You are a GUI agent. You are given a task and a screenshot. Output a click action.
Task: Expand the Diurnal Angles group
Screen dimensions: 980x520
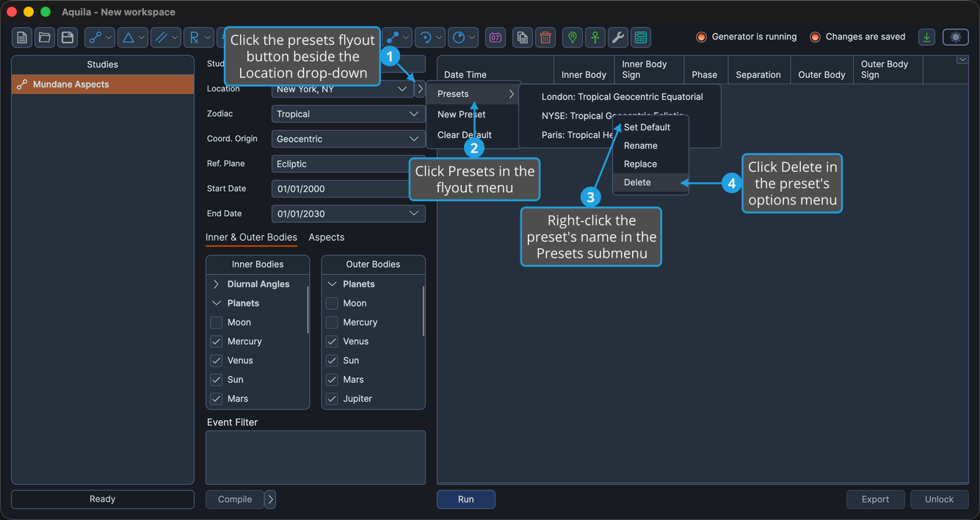pyautogui.click(x=216, y=284)
